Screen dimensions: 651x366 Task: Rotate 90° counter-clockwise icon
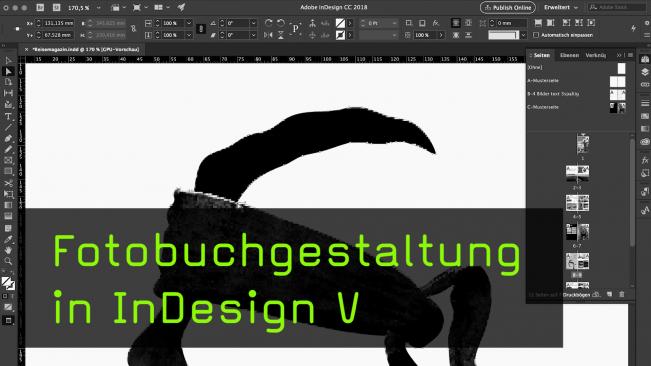pyautogui.click(x=281, y=23)
